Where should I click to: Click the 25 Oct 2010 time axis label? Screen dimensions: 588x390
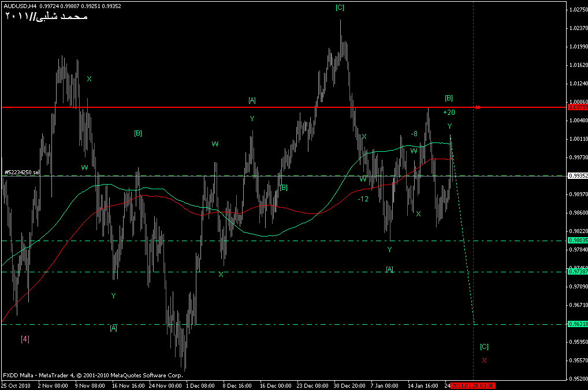(16, 385)
